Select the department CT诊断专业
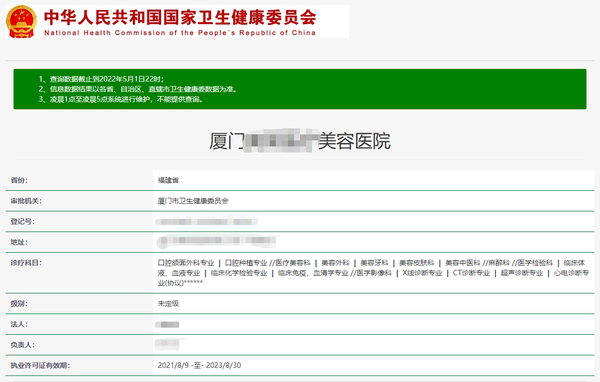 (x=471, y=273)
